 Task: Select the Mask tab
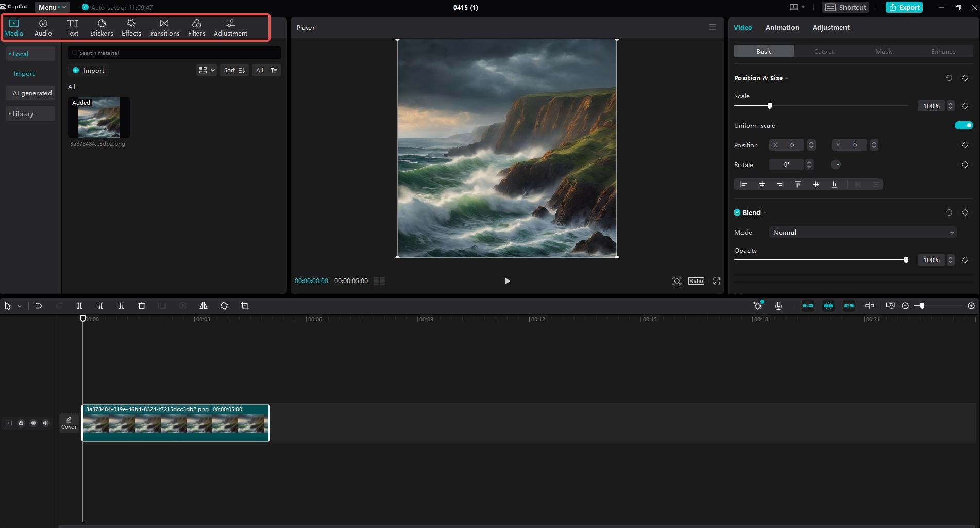pos(883,51)
